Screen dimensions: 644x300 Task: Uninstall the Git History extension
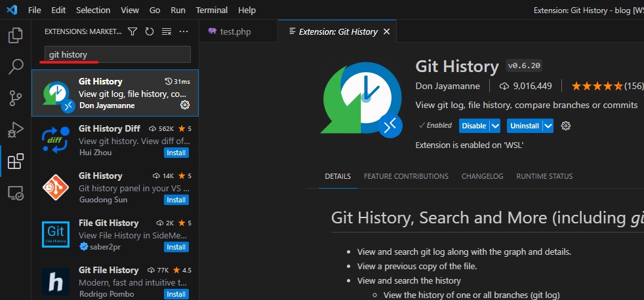pos(525,126)
